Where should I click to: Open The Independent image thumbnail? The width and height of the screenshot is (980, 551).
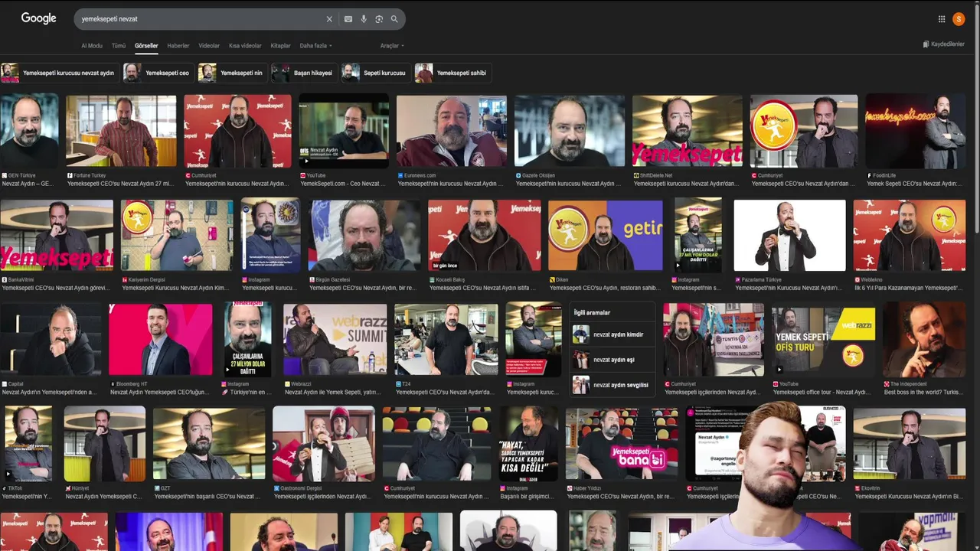coord(924,339)
